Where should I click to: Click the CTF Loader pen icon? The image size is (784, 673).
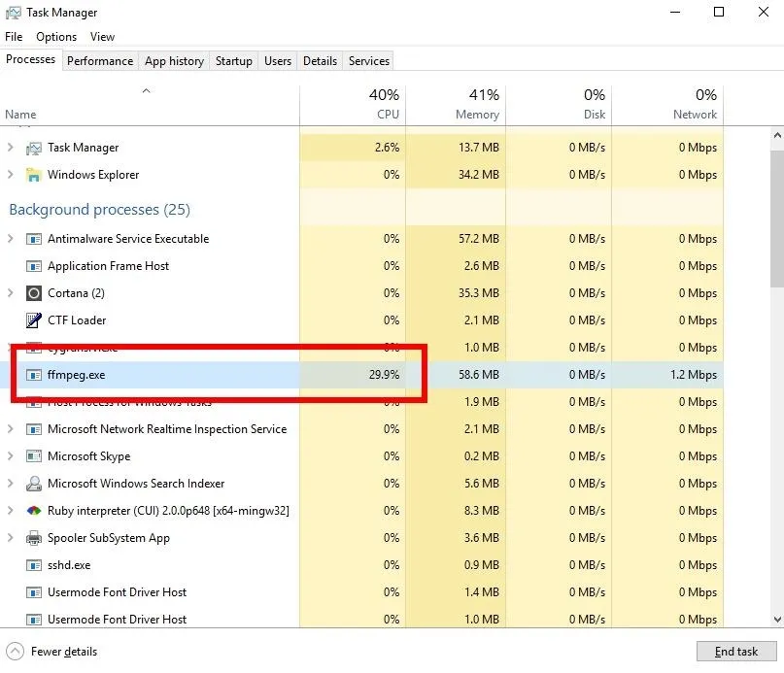[x=33, y=320]
